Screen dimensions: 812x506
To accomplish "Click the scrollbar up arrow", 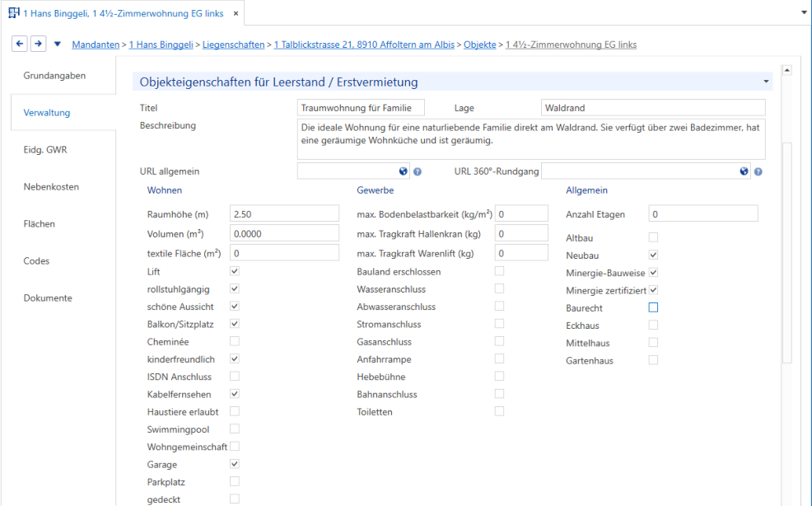I will coord(787,70).
